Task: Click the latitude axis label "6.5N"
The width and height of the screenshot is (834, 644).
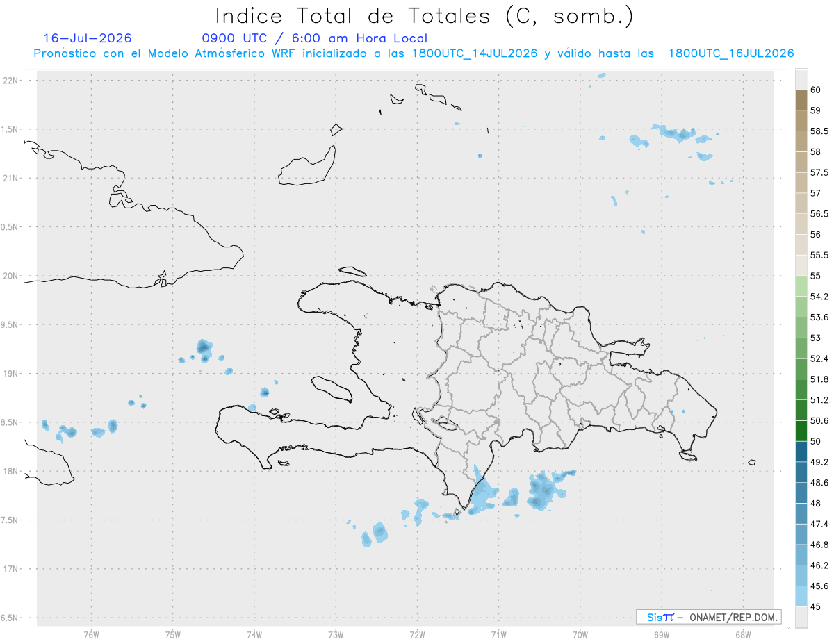Action: [x=9, y=618]
